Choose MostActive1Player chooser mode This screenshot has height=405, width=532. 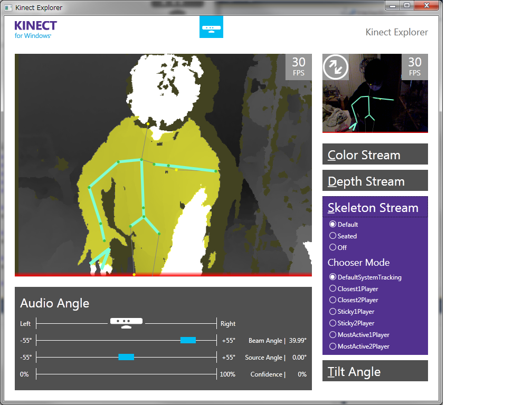point(359,335)
